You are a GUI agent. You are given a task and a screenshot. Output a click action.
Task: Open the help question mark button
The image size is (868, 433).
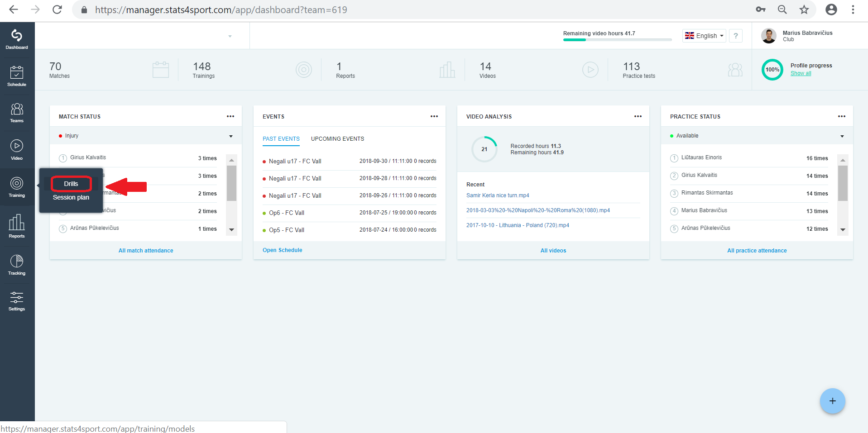click(x=736, y=36)
